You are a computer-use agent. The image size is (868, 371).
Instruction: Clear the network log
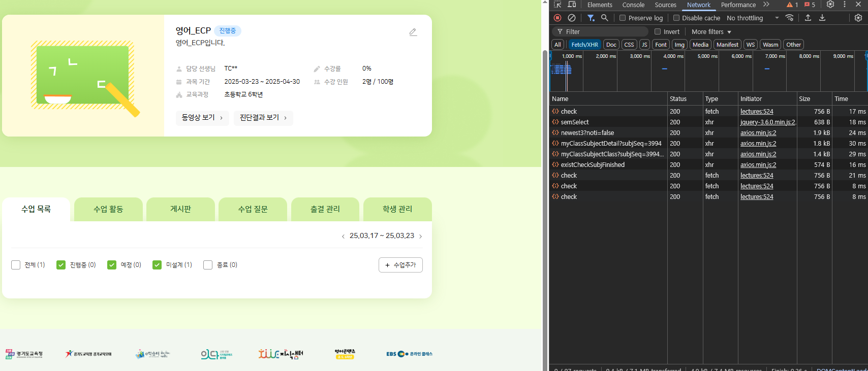tap(572, 18)
